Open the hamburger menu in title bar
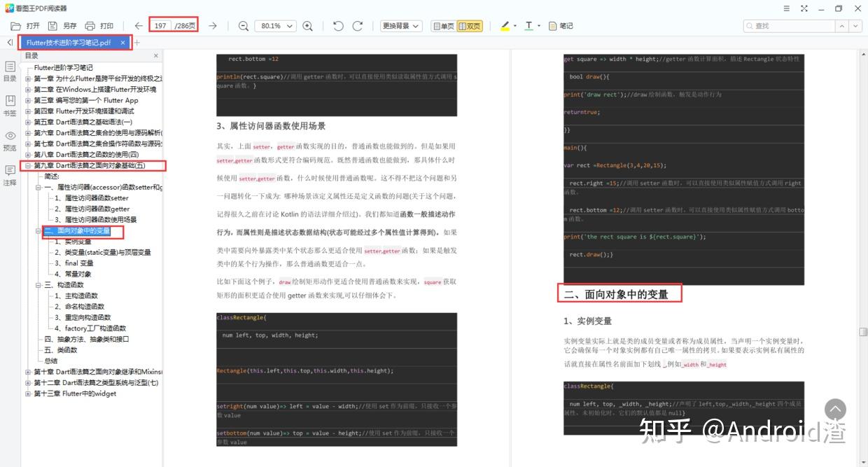Viewport: 868px width, 467px height. 786,8
